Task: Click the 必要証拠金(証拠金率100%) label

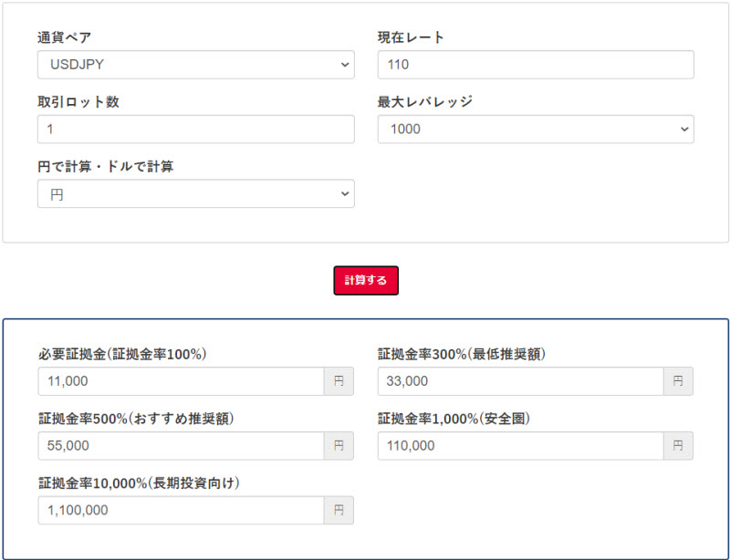Action: click(122, 354)
